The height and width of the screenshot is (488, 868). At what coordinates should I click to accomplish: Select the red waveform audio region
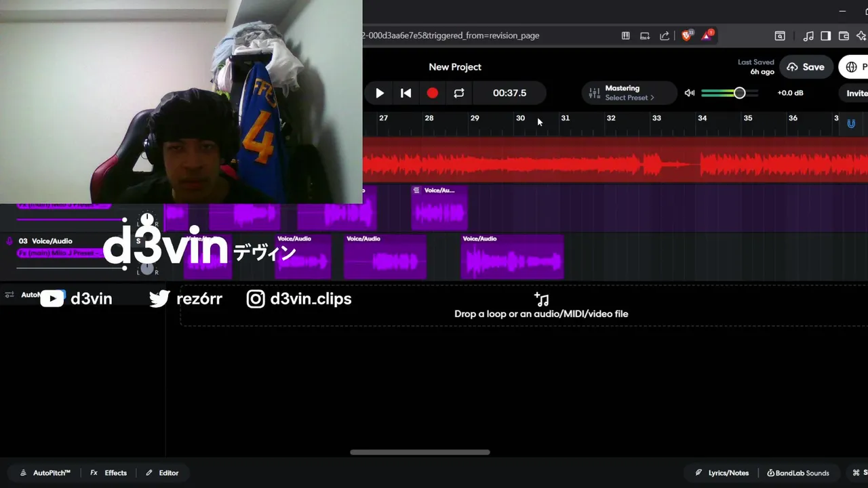point(615,160)
